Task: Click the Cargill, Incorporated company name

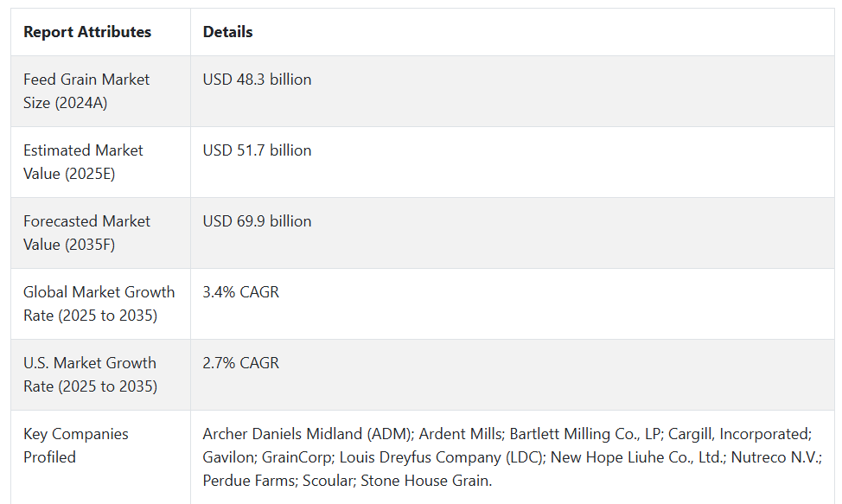Action: pos(739,434)
